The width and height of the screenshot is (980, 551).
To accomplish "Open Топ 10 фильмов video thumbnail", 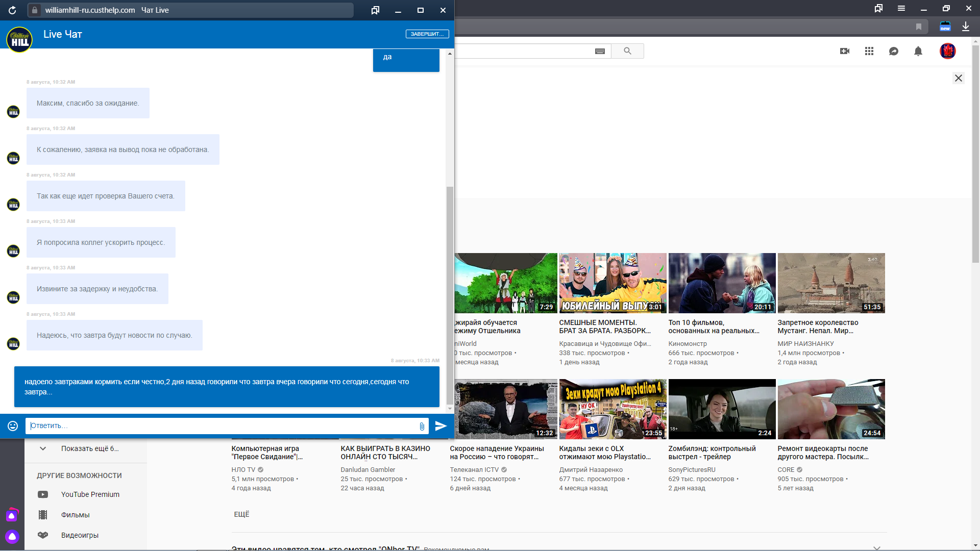I will [x=722, y=283].
